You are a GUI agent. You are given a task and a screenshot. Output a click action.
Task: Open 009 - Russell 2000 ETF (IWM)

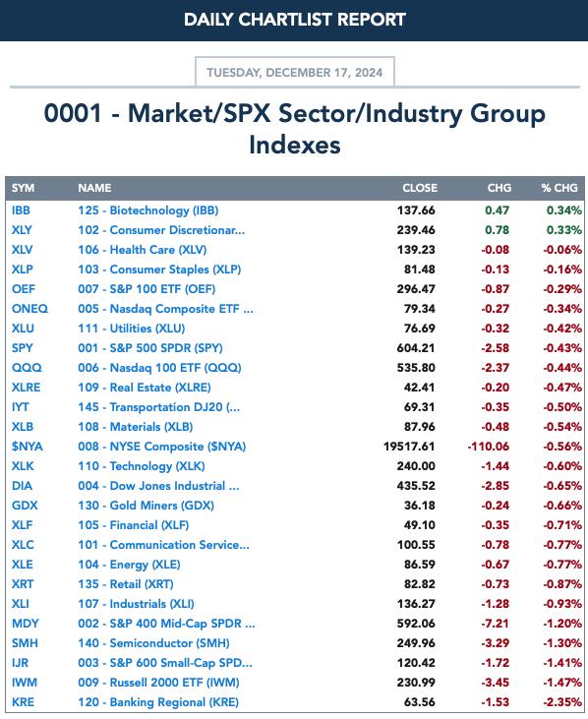[158, 683]
